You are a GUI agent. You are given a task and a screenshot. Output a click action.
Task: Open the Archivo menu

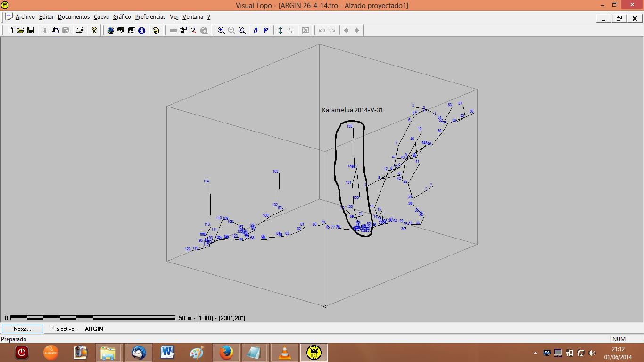[x=25, y=17]
